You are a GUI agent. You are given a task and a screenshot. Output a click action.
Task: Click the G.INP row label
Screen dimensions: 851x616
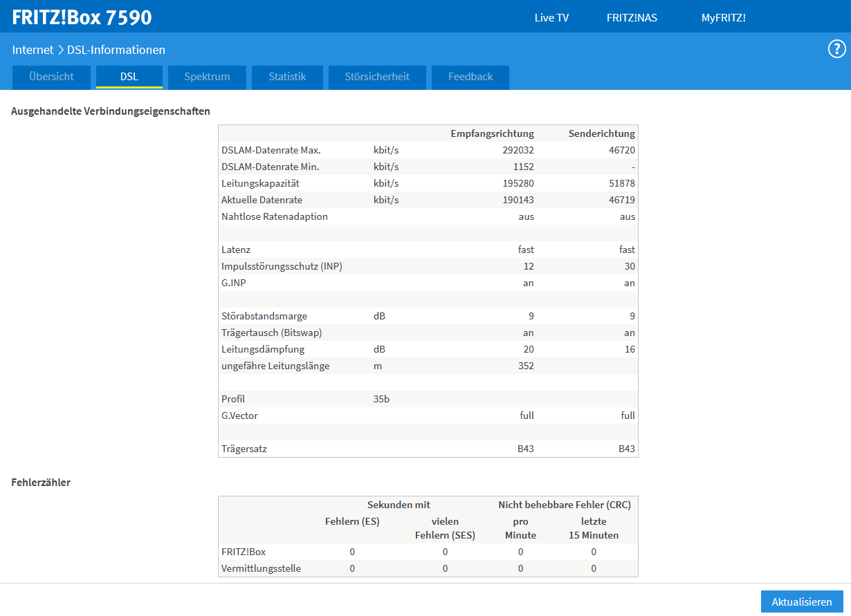[235, 283]
